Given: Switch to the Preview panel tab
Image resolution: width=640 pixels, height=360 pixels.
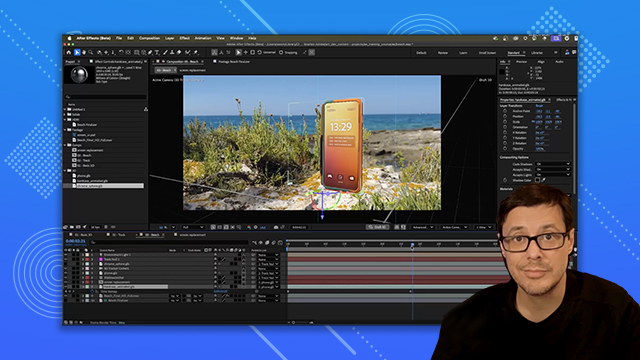Looking at the screenshot, I should tap(521, 62).
